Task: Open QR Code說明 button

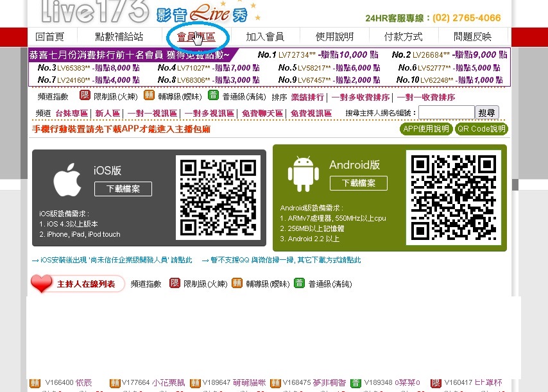Action: (x=481, y=129)
